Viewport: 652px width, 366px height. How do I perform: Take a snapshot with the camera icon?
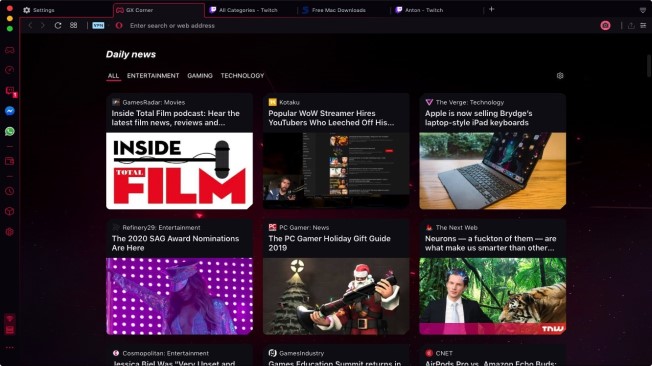[605, 25]
